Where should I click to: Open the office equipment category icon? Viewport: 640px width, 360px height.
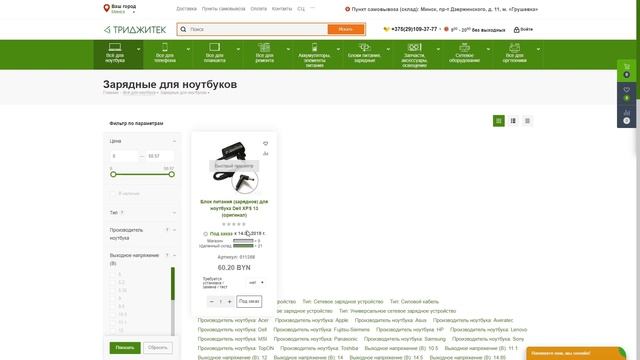tap(514, 47)
